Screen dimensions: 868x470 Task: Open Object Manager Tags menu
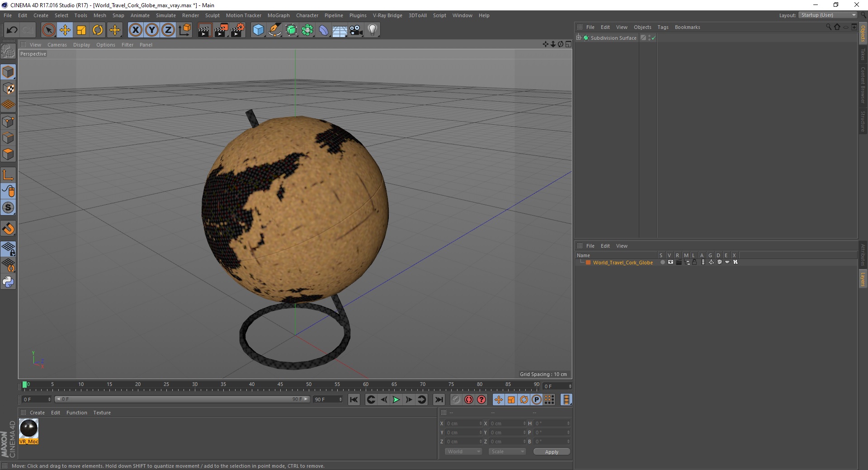coord(663,27)
